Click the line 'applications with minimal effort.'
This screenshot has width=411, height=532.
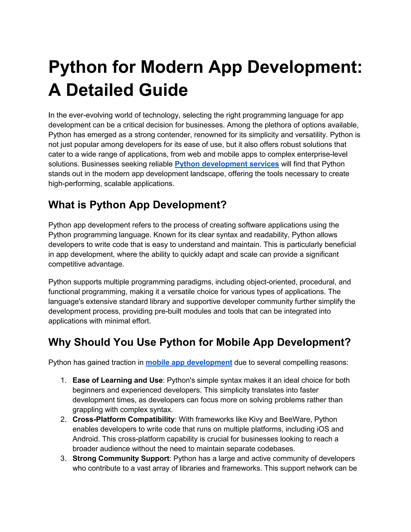tap(100, 321)
